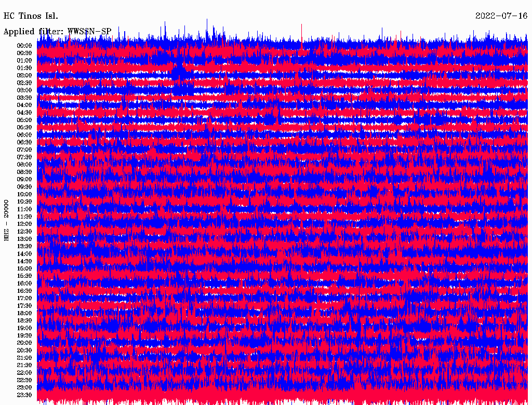Select the 19:00 time label

click(24, 328)
